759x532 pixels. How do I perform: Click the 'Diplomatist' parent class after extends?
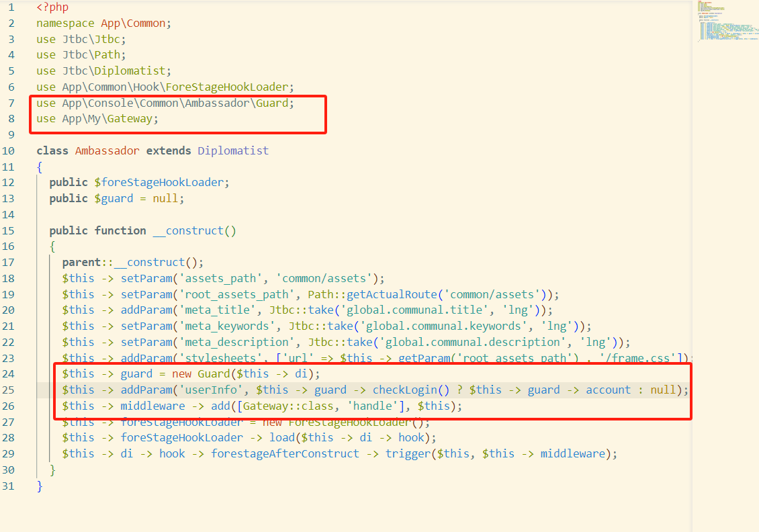(x=233, y=150)
